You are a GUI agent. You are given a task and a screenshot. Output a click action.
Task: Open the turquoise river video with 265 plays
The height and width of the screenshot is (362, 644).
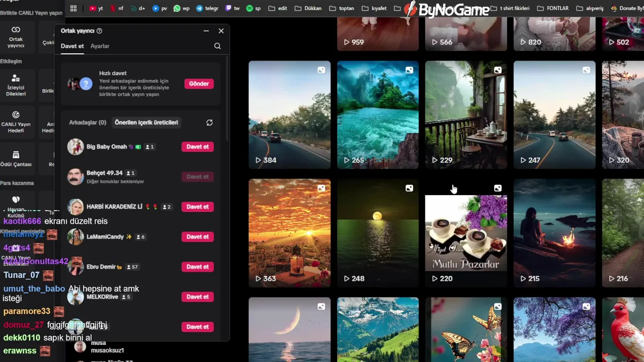coord(378,115)
